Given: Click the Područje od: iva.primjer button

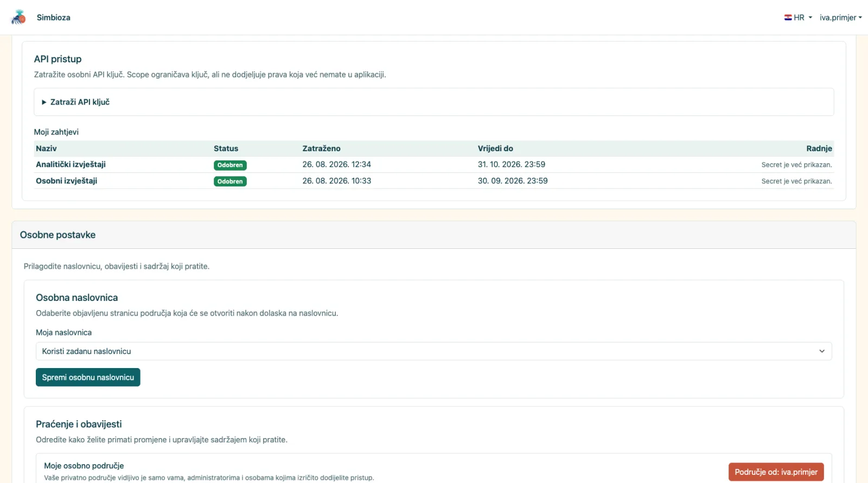Looking at the screenshot, I should click(776, 472).
